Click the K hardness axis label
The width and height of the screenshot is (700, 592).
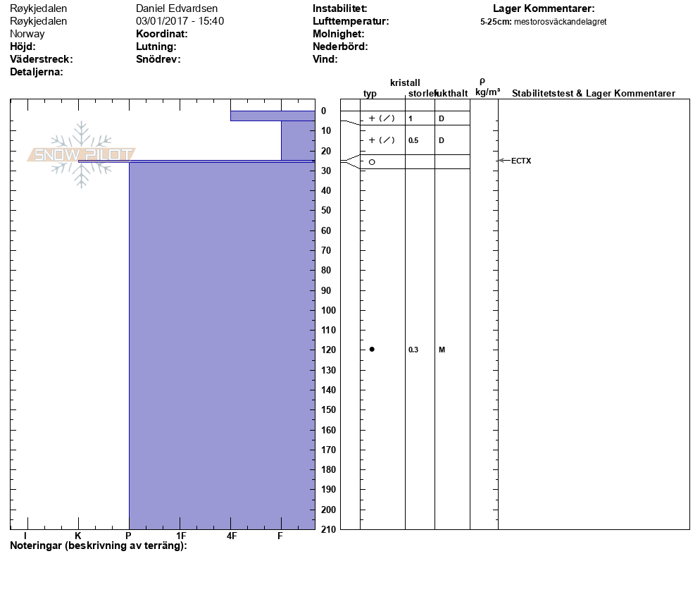tap(78, 536)
